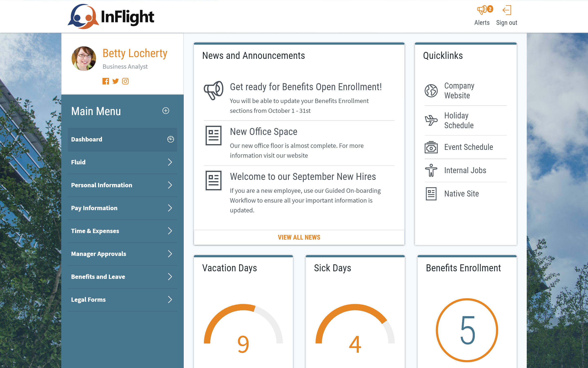Expand the Manager Approvals chevron

(x=170, y=254)
